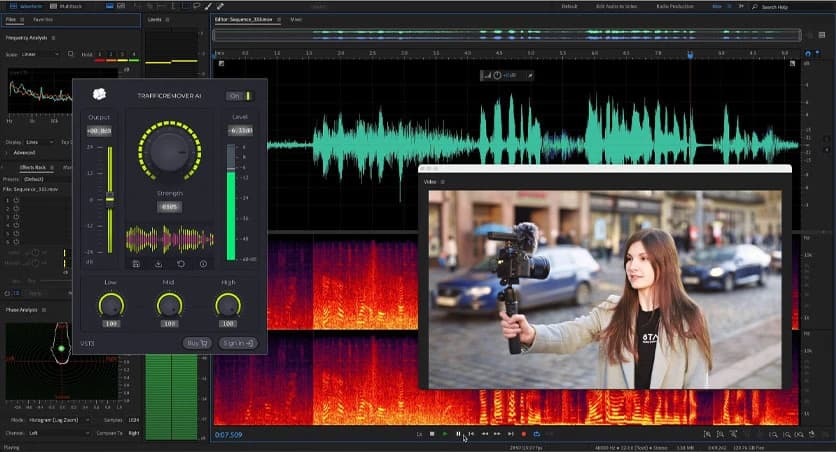Click the Sign in button in plugin

coord(237,343)
